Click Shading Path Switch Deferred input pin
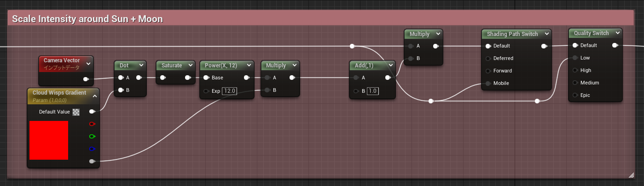The image size is (644, 186). tap(488, 58)
